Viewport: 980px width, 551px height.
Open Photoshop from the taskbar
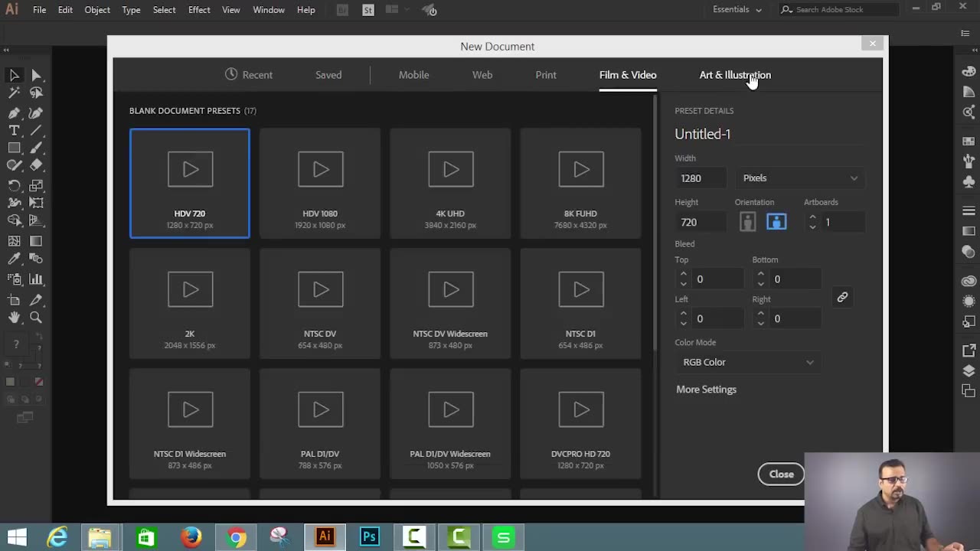click(x=369, y=537)
